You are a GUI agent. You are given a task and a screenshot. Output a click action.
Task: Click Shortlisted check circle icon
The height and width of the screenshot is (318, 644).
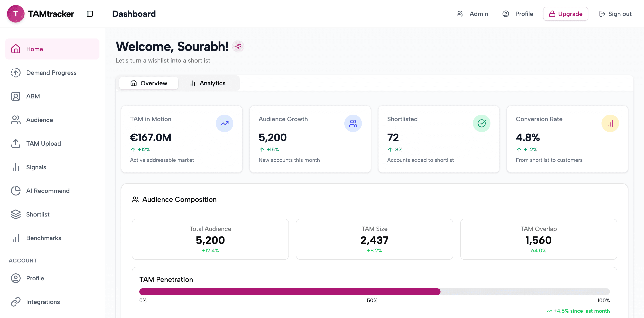481,123
